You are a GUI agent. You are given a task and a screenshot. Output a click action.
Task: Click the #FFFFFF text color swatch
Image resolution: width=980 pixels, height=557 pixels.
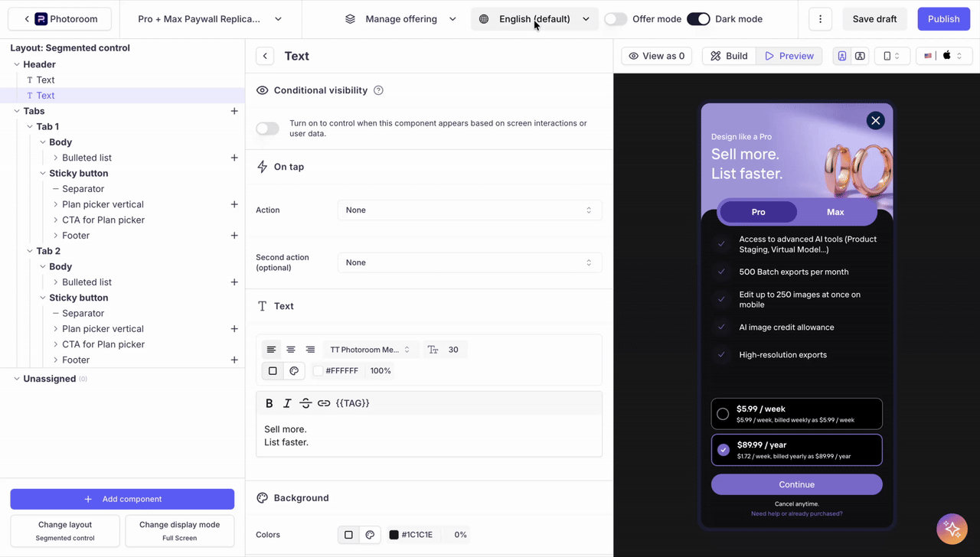click(x=318, y=371)
